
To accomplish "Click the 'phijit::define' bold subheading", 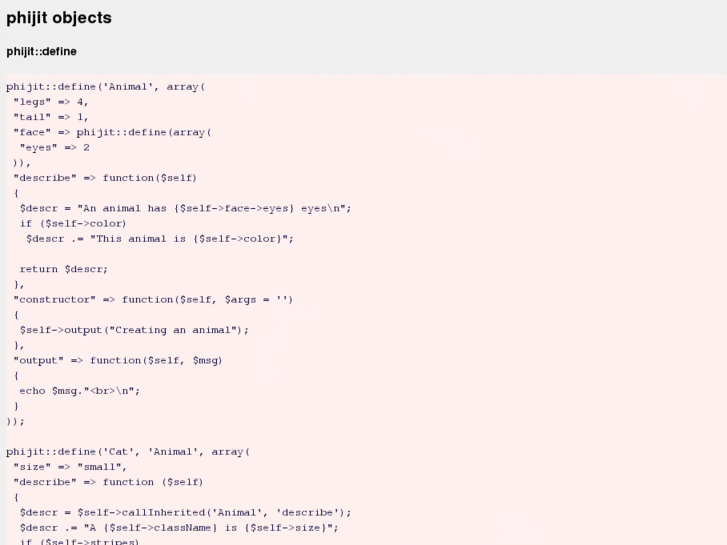I will (x=42, y=52).
